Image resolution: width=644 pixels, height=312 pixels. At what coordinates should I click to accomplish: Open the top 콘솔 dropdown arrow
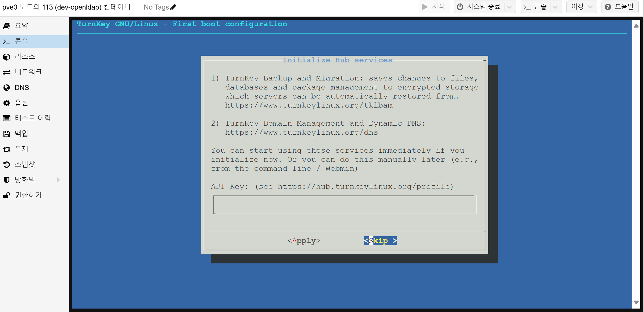(x=555, y=7)
